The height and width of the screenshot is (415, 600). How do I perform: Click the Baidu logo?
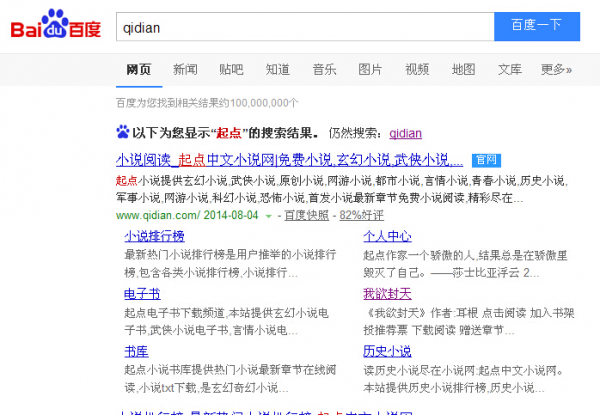56,26
